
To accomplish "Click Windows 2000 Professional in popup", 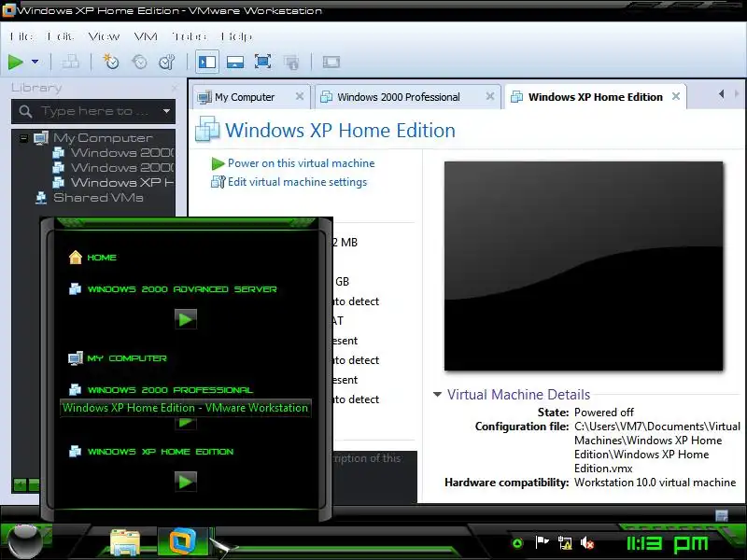I will [170, 390].
